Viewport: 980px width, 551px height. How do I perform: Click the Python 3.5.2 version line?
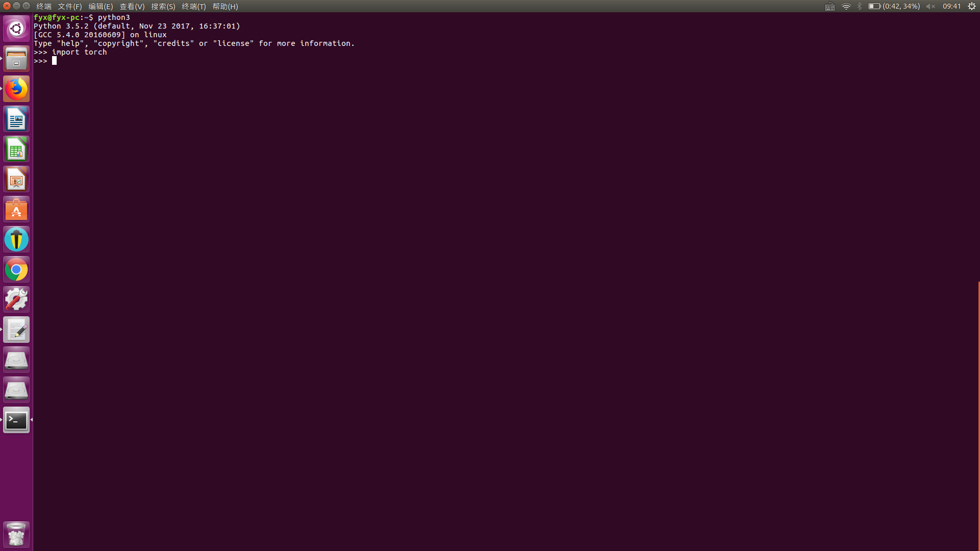tap(137, 26)
